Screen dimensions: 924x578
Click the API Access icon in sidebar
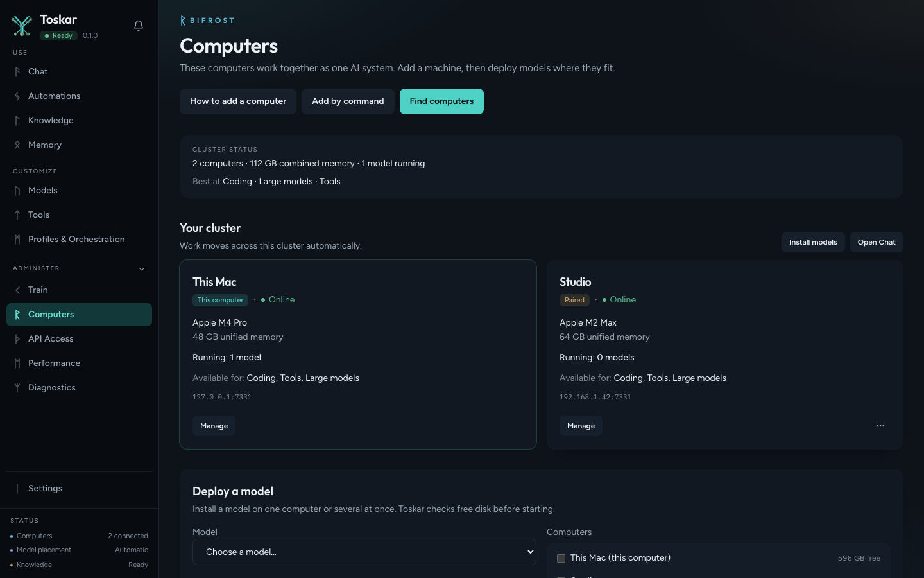coord(17,339)
